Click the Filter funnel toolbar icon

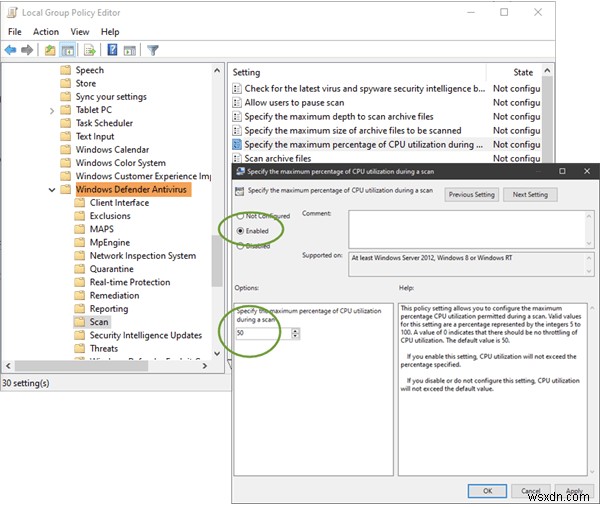(x=153, y=50)
